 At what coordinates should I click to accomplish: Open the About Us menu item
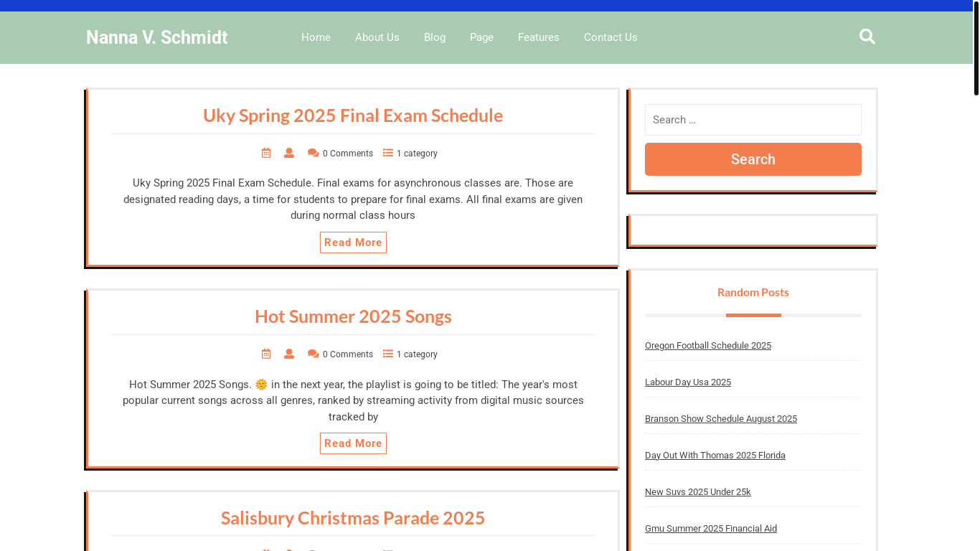(x=377, y=37)
